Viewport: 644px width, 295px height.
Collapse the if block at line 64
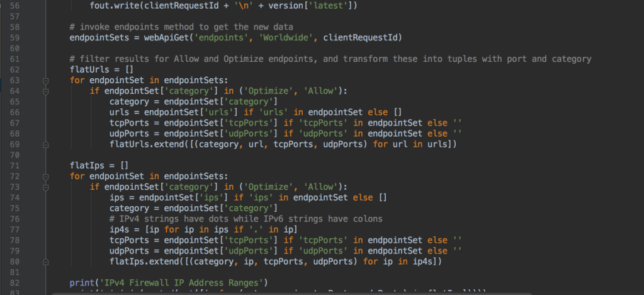[x=45, y=91]
